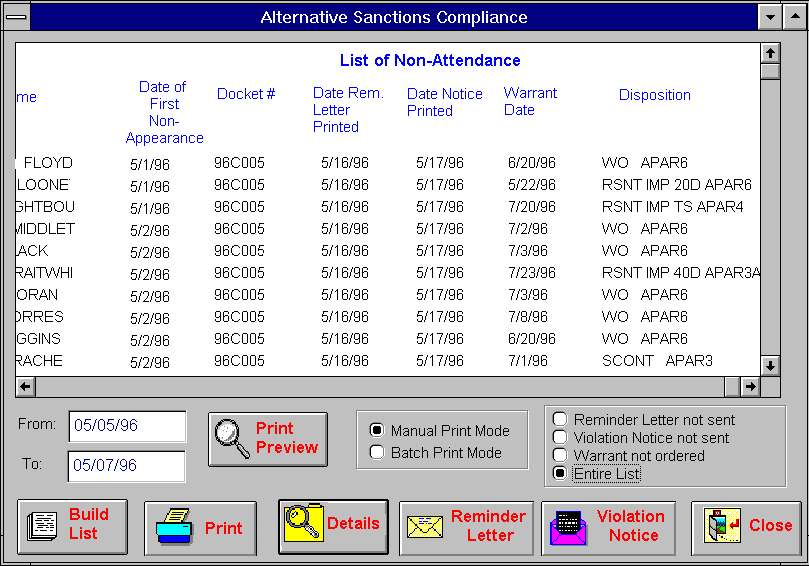Image resolution: width=809 pixels, height=566 pixels.
Task: Open the window system control menu
Action: coord(16,17)
